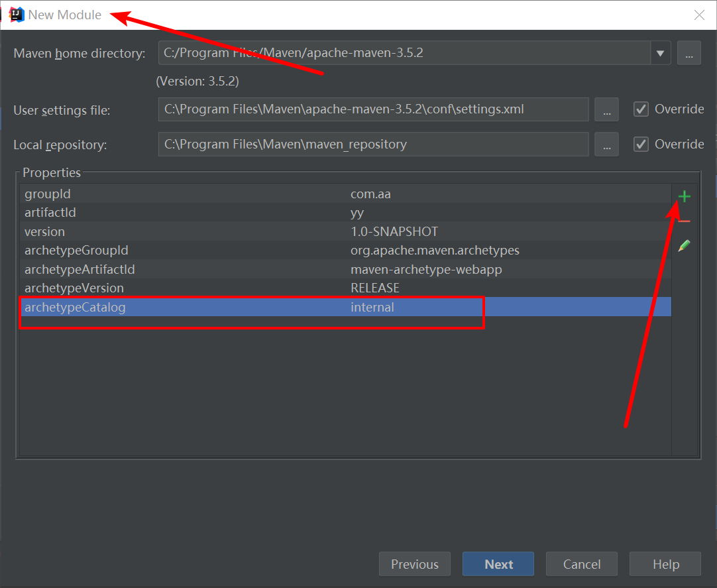Click the Local repository label

(x=60, y=145)
